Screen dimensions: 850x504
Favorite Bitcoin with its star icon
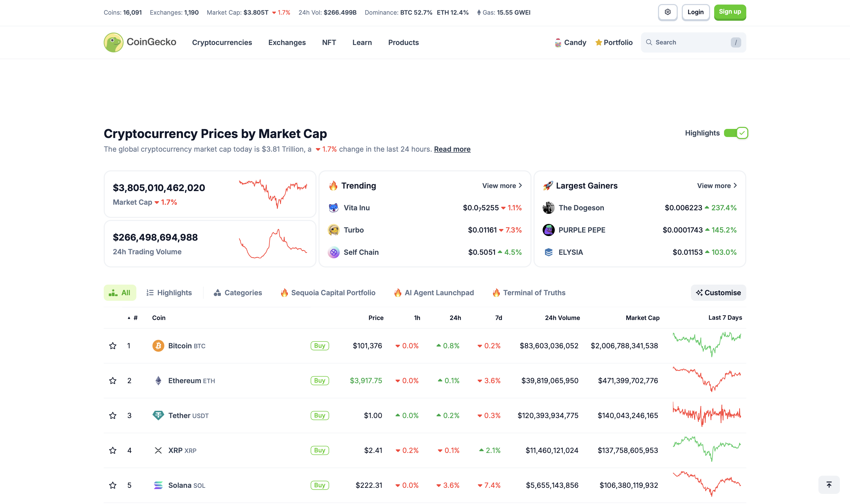pos(113,346)
